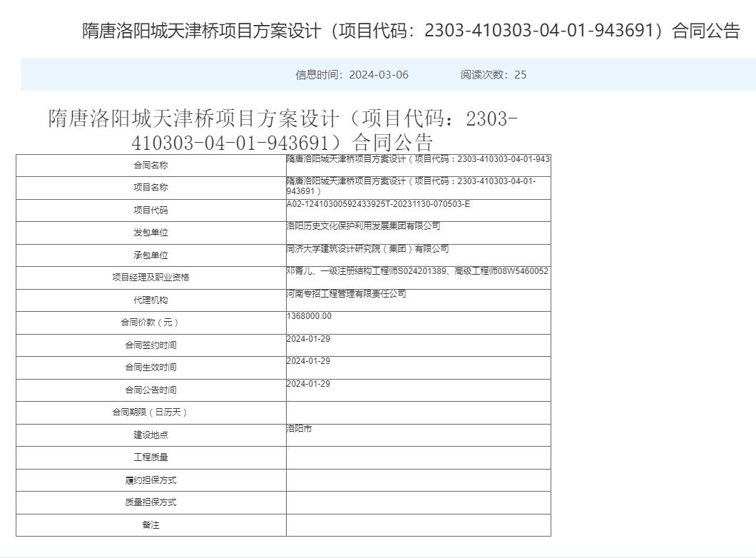Screen dimensions: 756x558
Task: Click code A02-12410300592433925T-20231130-070503-E
Action: [378, 204]
